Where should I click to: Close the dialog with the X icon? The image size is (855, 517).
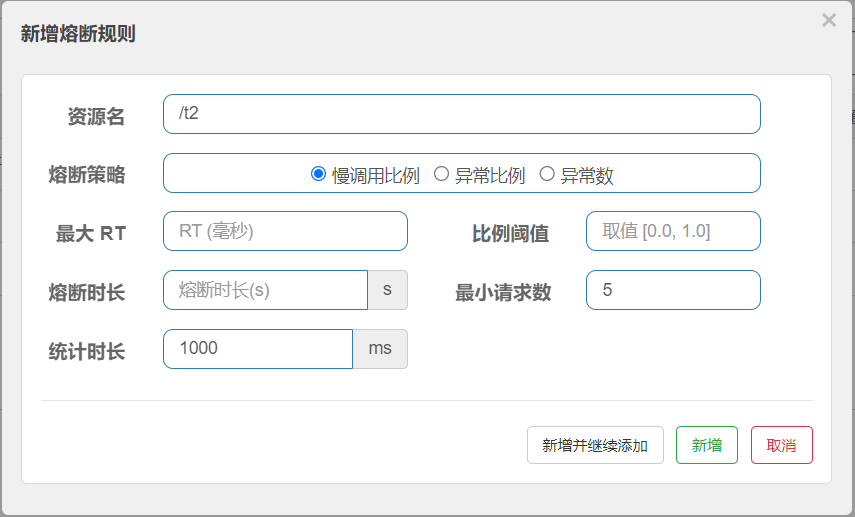[x=828, y=20]
